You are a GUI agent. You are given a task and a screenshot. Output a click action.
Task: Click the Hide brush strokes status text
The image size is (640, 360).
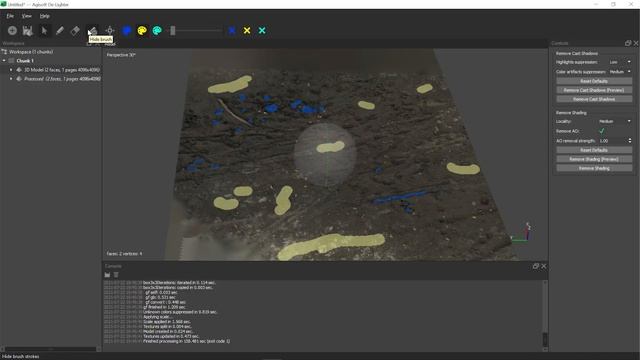21,356
